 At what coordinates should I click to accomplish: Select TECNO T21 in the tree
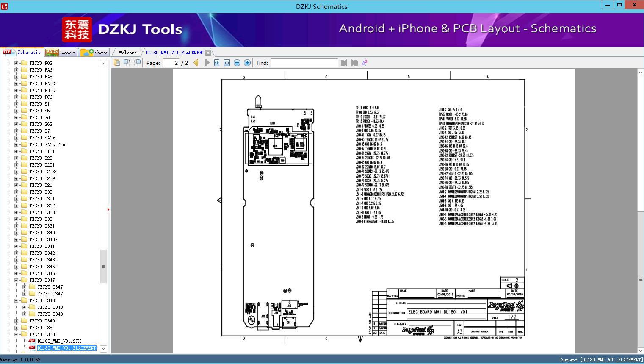(x=41, y=185)
